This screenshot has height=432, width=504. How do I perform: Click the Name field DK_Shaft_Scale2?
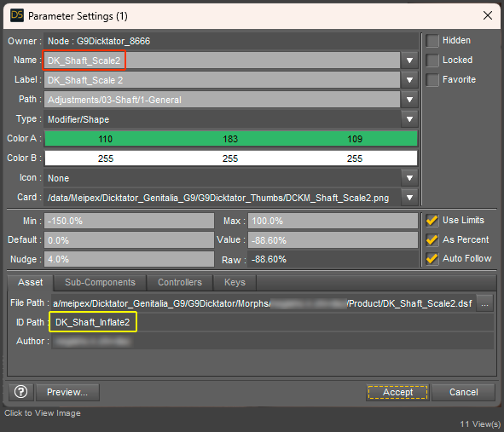click(x=222, y=60)
